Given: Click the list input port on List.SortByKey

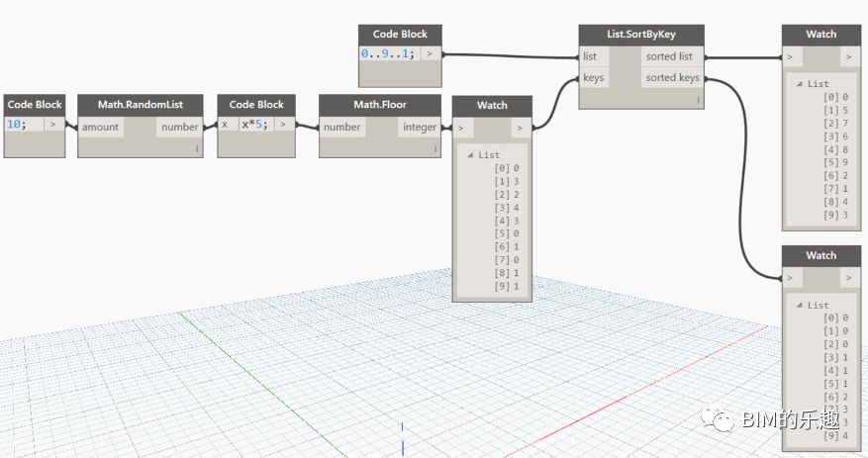Looking at the screenshot, I should tap(594, 56).
